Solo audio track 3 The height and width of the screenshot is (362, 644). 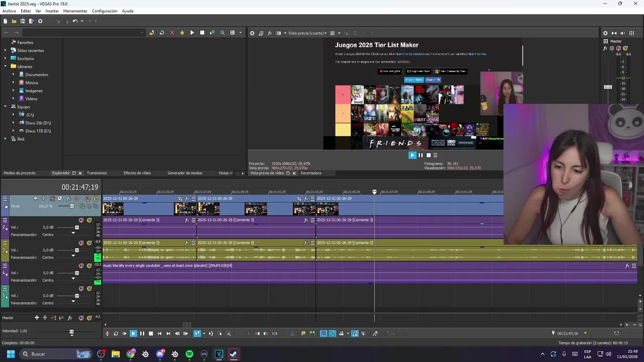coord(89,243)
